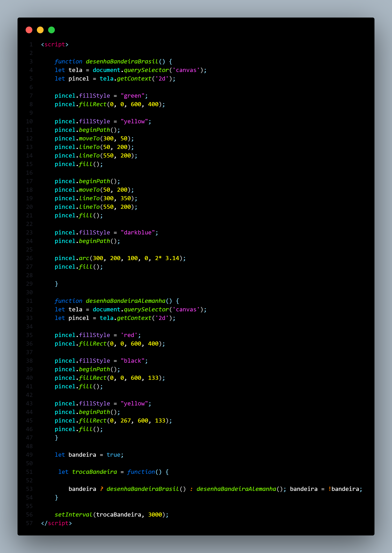Click line number 25 in the gutter
Viewport: 392px width, 553px height.
tap(29, 250)
